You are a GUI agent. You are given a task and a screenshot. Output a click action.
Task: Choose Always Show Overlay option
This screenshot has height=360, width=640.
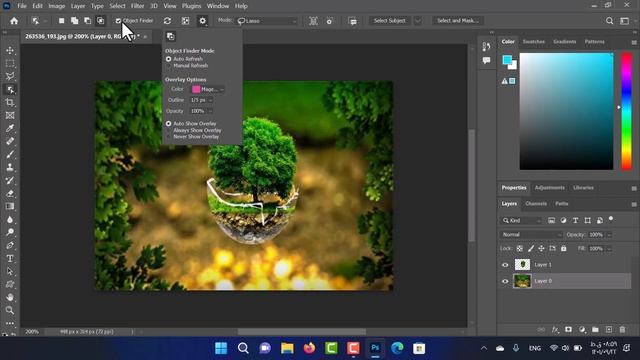pyautogui.click(x=169, y=130)
